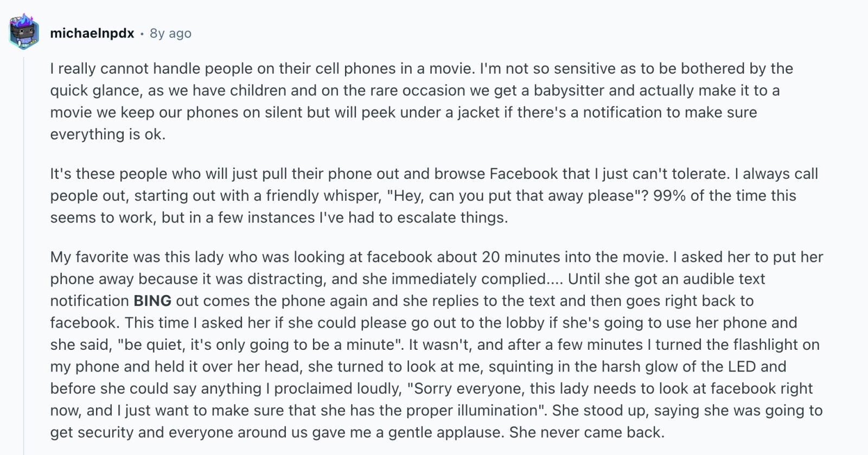Click the line "everything is ok."
This screenshot has height=455, width=868.
[x=108, y=134]
